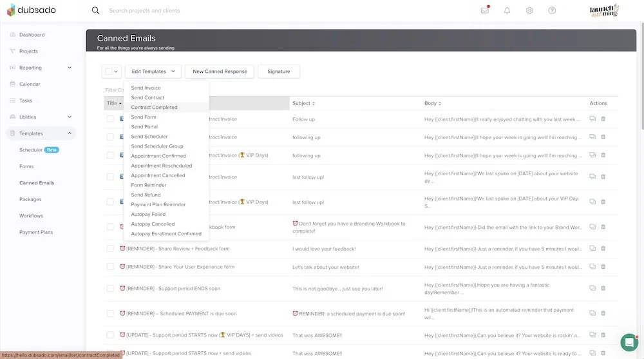This screenshot has width=644, height=359.
Task: Open Scheduler Beta under Templates
Action: click(x=39, y=150)
